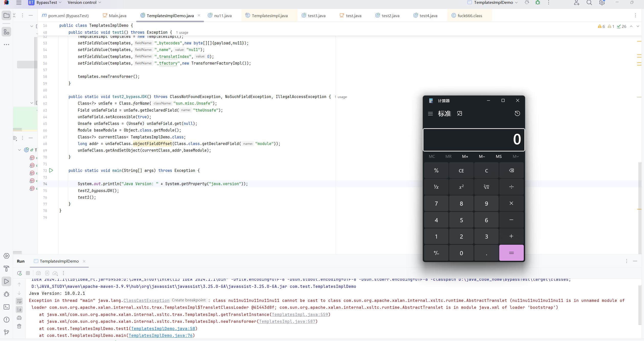Follow the TemplatesImplDemo.java:58 stack trace link

point(163,328)
